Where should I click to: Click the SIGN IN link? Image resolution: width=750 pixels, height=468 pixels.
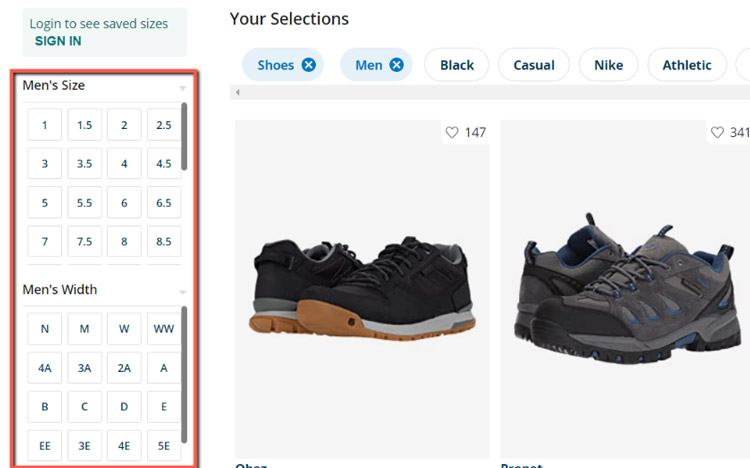click(x=58, y=41)
